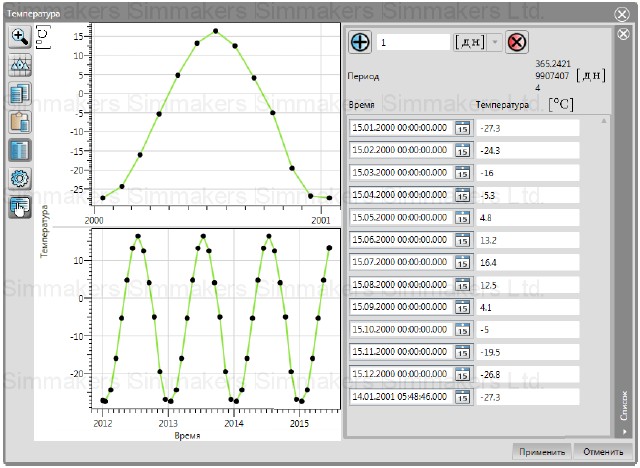This screenshot has height=468, width=640.
Task: Open calendar for 15.04.2000 row
Action: 462,195
